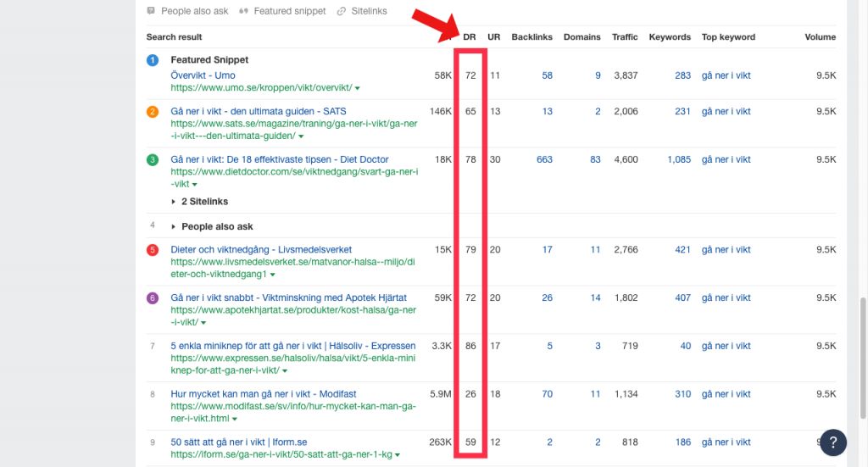Click top keyword gå ner i vikt for SATS
This screenshot has width=868, height=467.
[726, 111]
